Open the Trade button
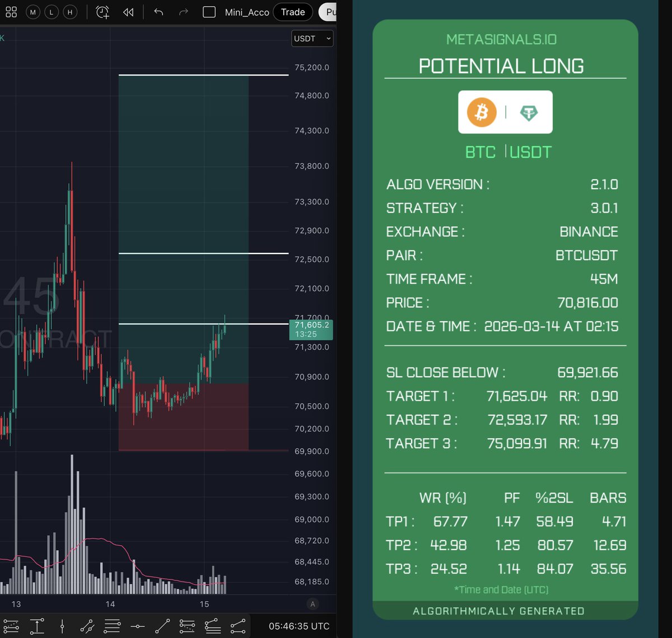Image resolution: width=672 pixels, height=638 pixels. [x=293, y=12]
